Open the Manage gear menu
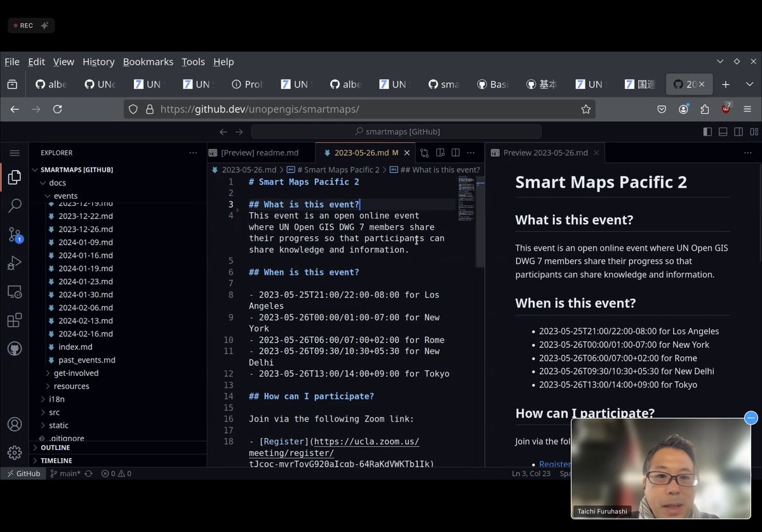This screenshot has width=762, height=532. [x=15, y=453]
